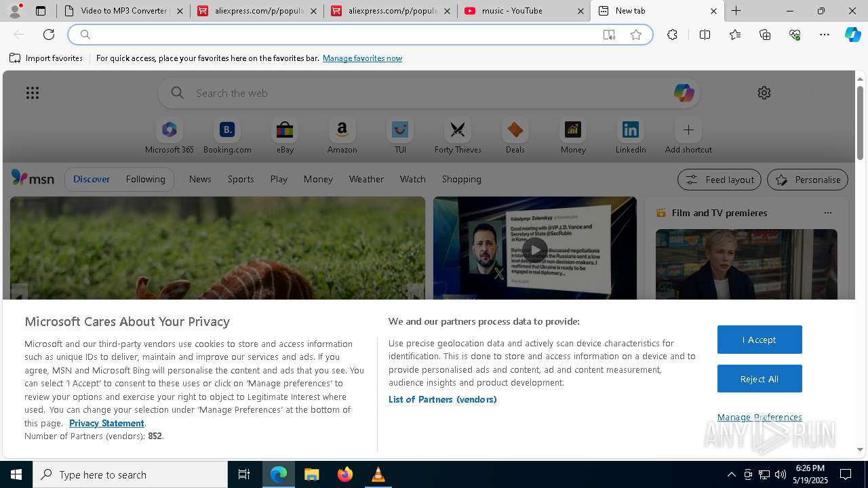
Task: Open the Money section in MSN navigation
Action: click(318, 179)
